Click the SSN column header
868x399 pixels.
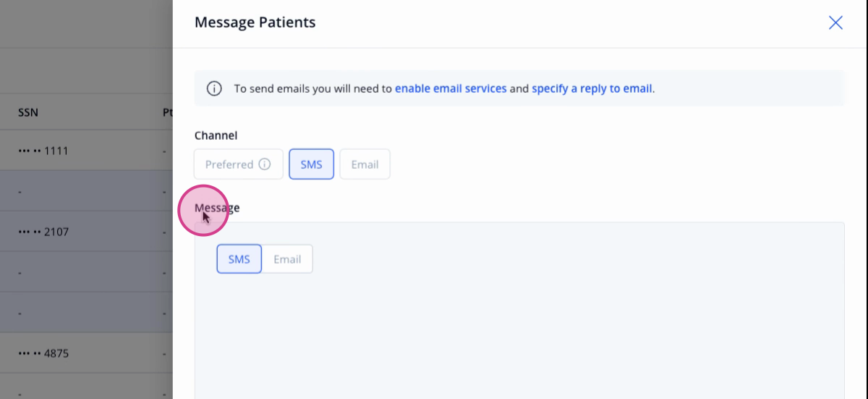click(28, 112)
